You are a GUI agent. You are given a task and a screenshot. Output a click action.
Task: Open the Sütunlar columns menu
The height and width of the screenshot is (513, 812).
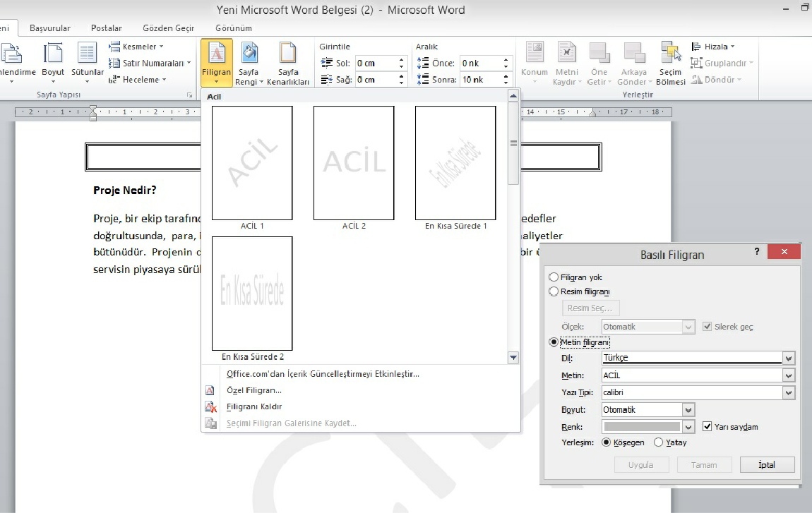click(87, 62)
